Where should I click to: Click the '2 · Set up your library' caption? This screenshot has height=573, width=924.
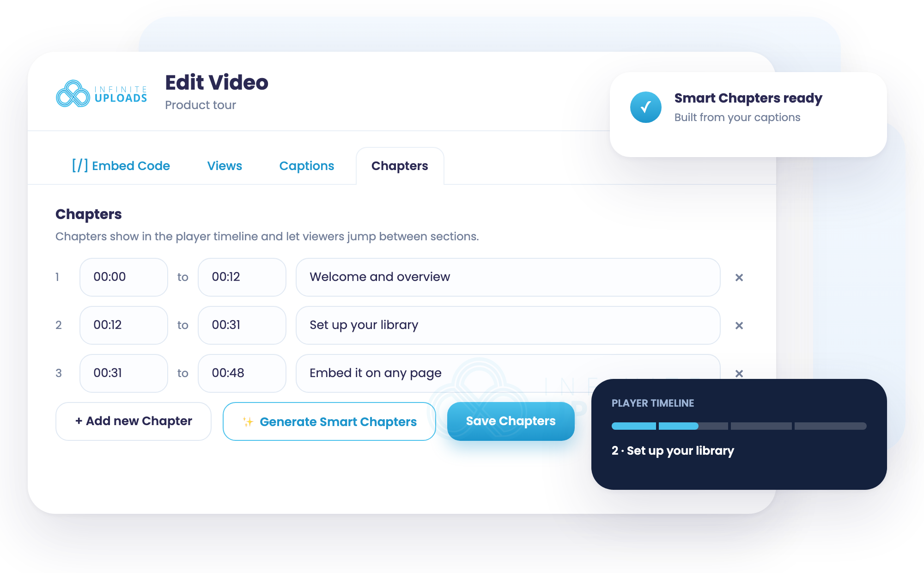pos(673,451)
